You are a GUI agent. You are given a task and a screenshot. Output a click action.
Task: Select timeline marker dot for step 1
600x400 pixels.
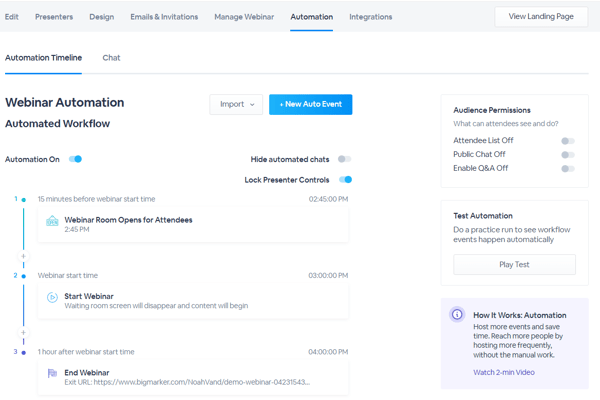point(24,200)
